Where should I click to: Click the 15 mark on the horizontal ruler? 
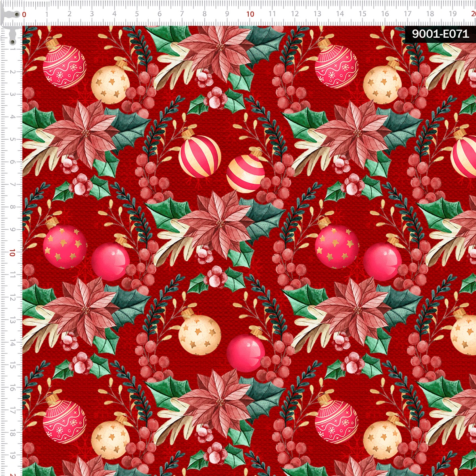click(x=363, y=13)
